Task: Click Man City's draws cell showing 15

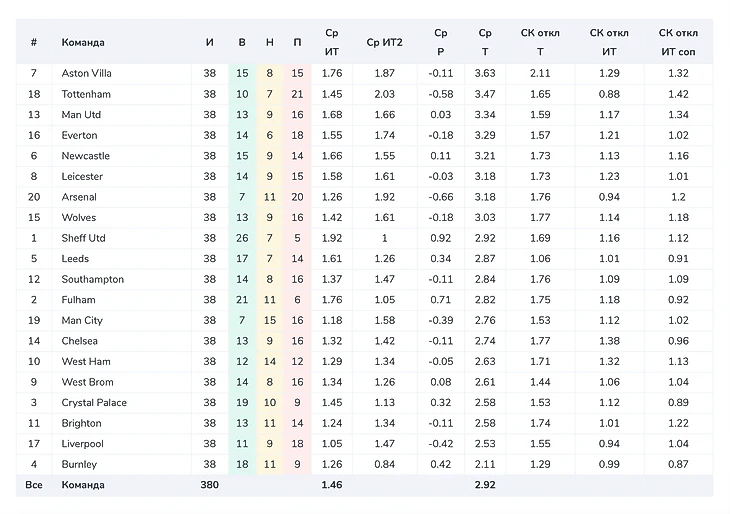Action: click(x=270, y=320)
